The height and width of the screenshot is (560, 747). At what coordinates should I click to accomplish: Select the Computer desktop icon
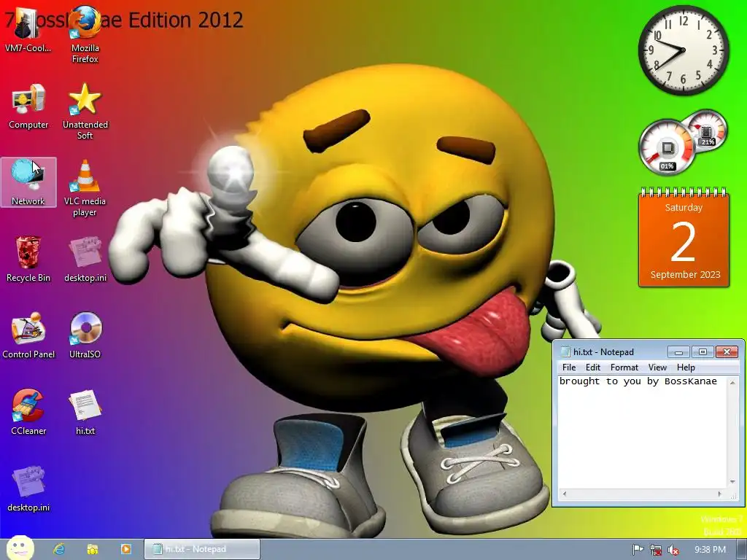[x=28, y=106]
